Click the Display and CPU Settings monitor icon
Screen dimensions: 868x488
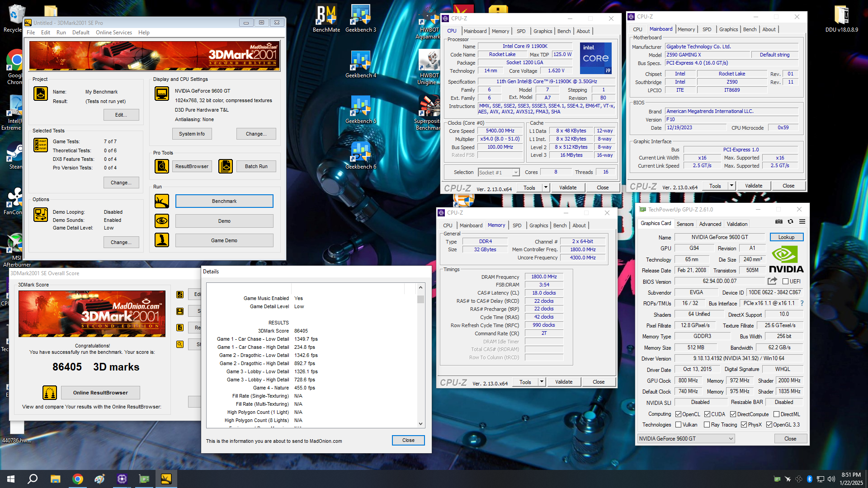(162, 94)
